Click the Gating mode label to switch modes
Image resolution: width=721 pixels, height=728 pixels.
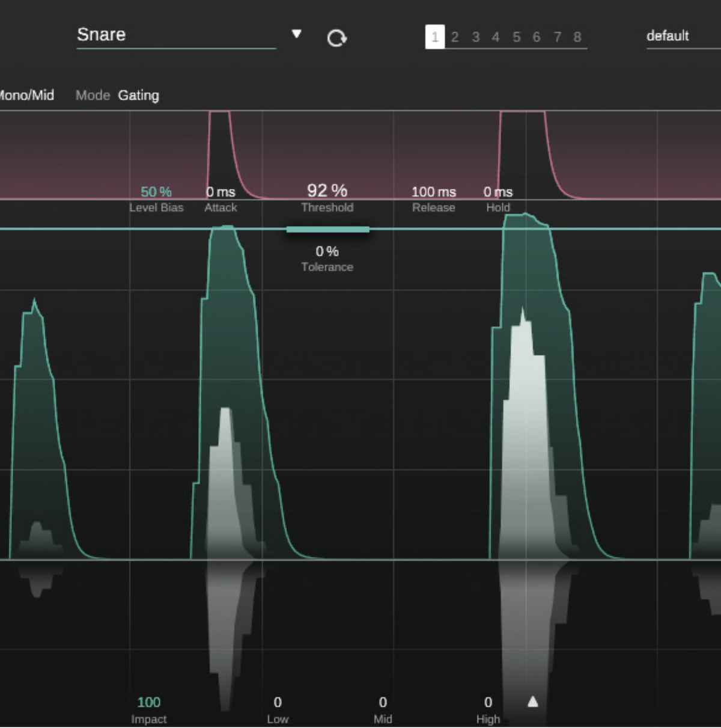point(138,95)
